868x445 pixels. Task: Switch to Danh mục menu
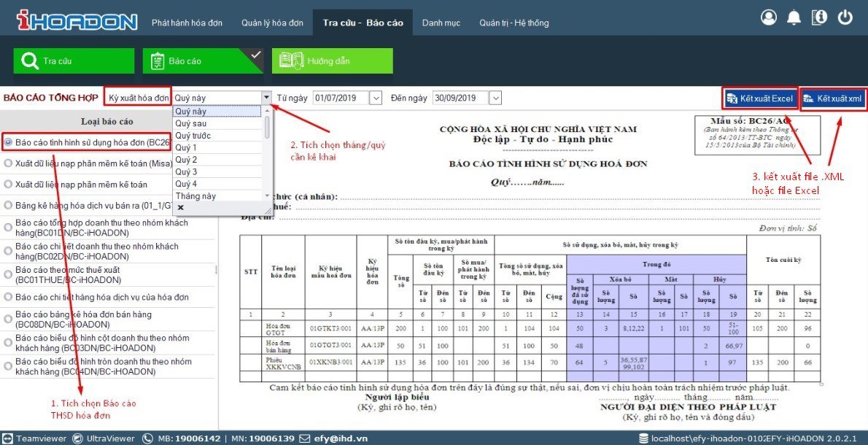coord(441,23)
